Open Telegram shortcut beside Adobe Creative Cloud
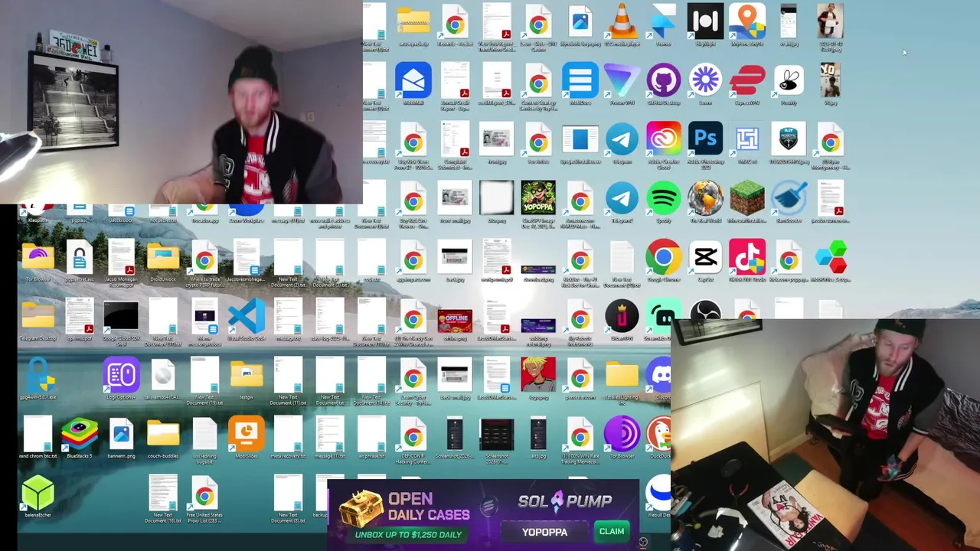980x551 pixels. [622, 140]
